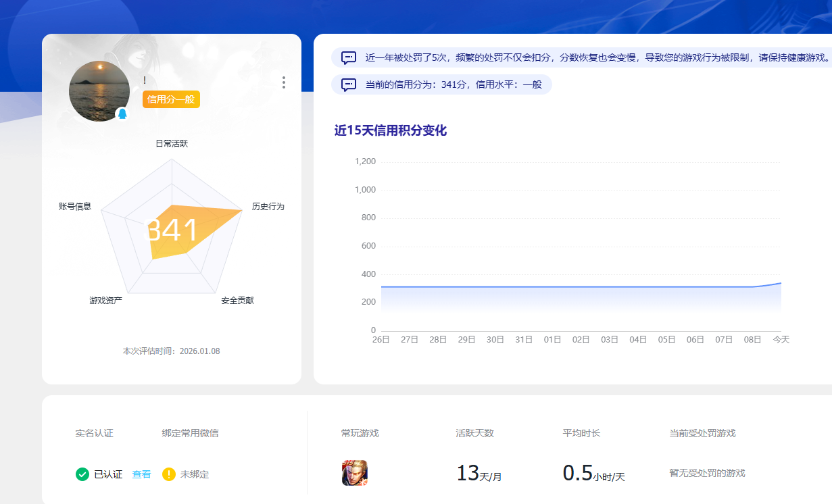This screenshot has width=832, height=504.
Task: Open the 查看 link next to 已认证
Action: pyautogui.click(x=141, y=474)
